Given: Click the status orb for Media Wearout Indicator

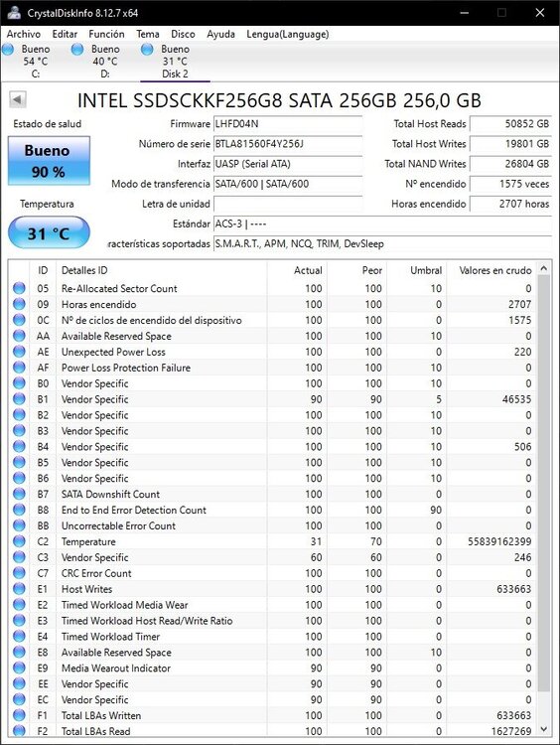Looking at the screenshot, I should (x=19, y=668).
